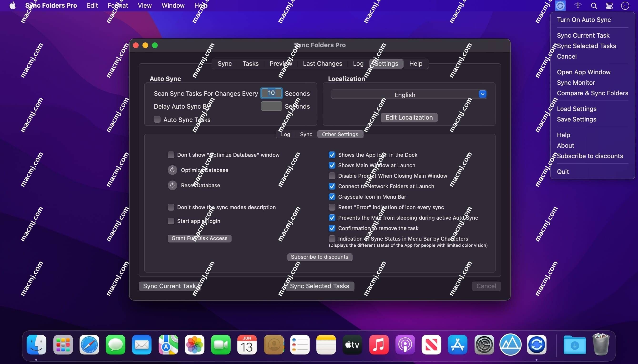This screenshot has width=638, height=364.
Task: Click the Grant Full Disk Access button
Action: tap(199, 238)
